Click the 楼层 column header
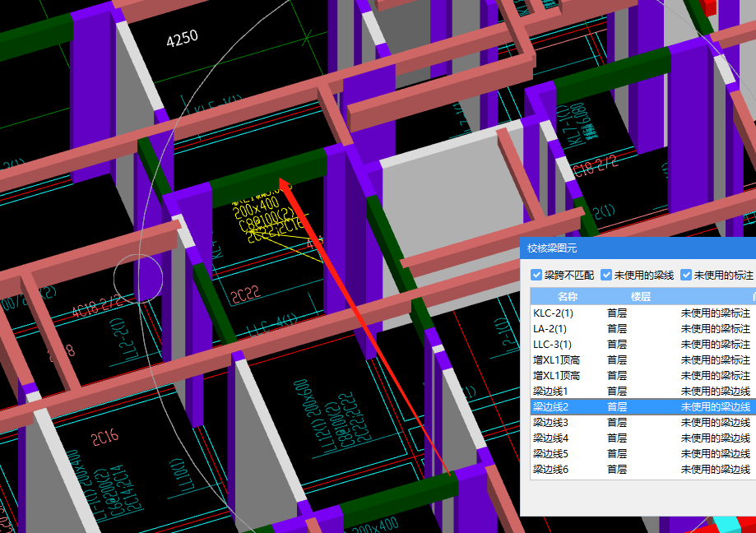This screenshot has width=756, height=533. point(640,297)
